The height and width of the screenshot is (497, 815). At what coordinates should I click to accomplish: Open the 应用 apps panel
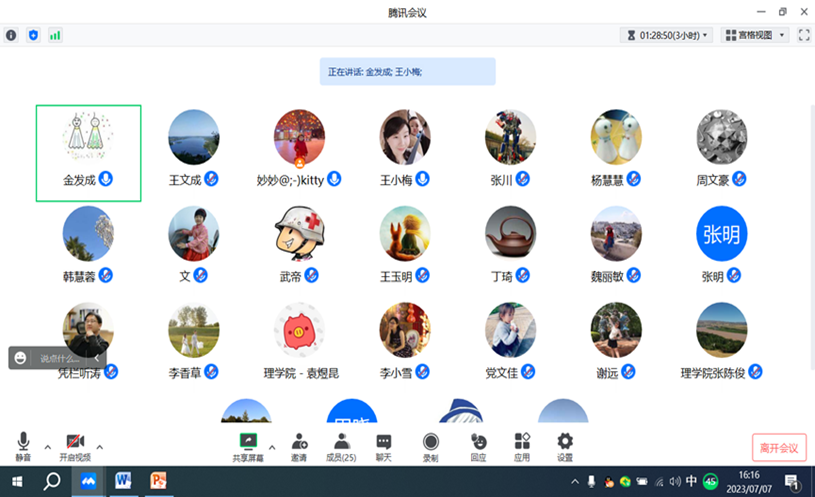(522, 446)
